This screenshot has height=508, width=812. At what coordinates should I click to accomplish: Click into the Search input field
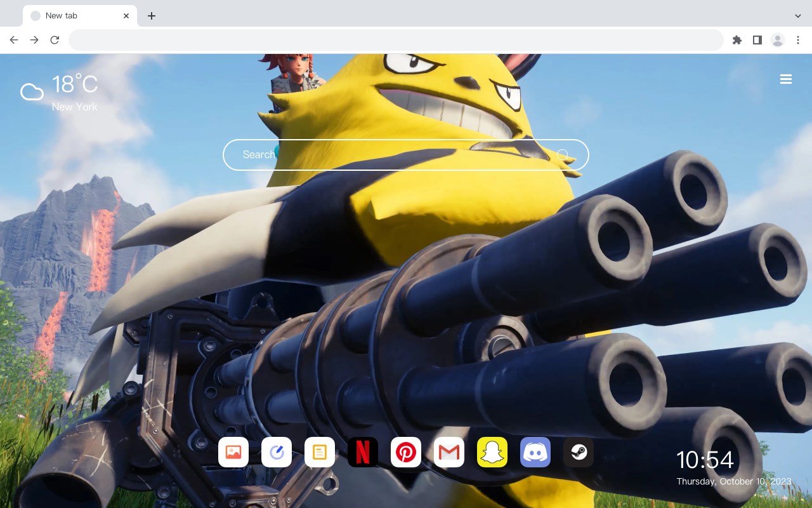406,155
